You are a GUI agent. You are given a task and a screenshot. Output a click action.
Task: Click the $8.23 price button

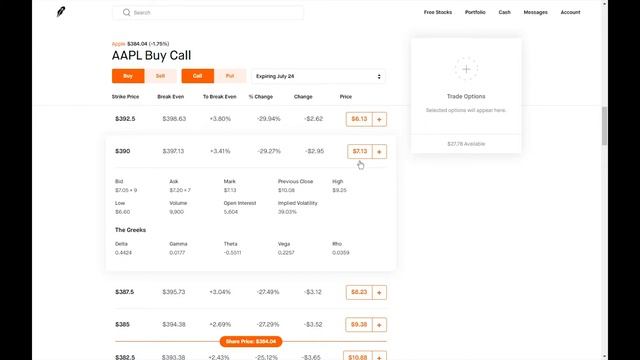click(359, 292)
